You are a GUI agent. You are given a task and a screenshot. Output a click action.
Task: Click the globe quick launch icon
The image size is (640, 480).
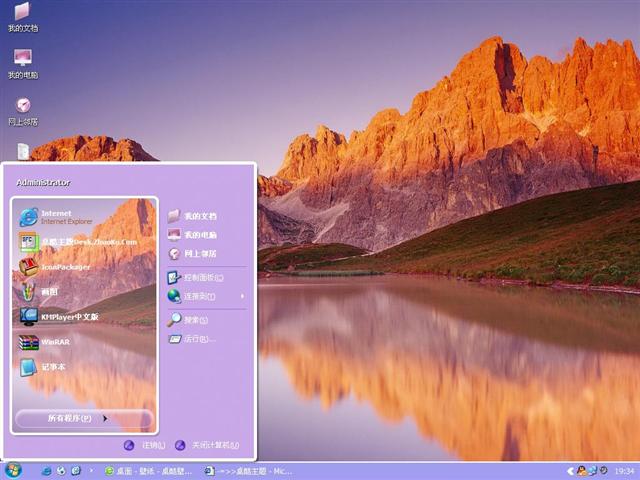pos(61,471)
